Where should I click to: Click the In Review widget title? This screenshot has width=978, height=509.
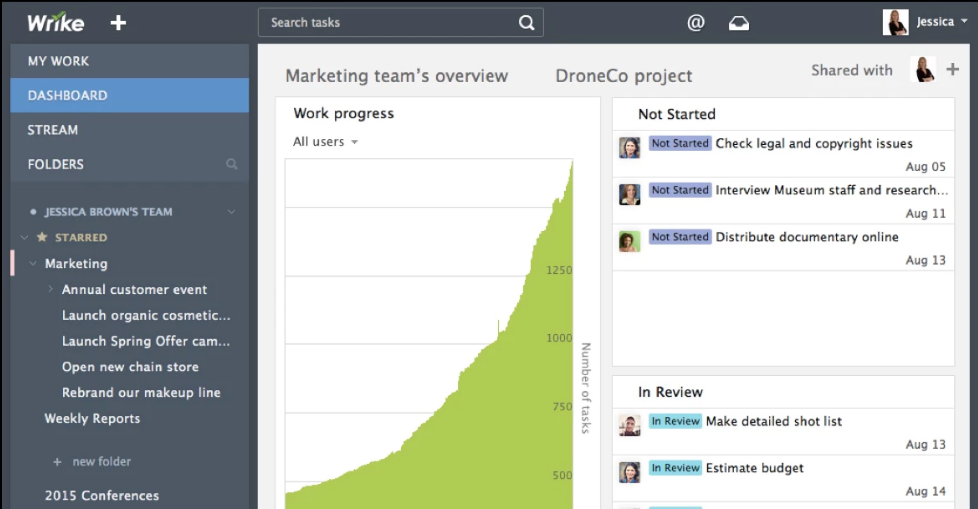[x=671, y=392]
